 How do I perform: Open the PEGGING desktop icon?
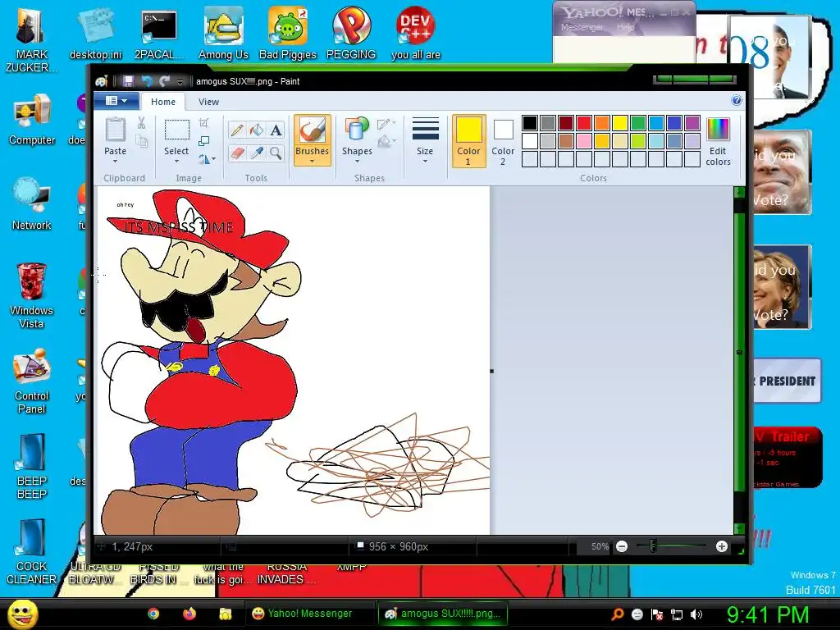[x=351, y=34]
